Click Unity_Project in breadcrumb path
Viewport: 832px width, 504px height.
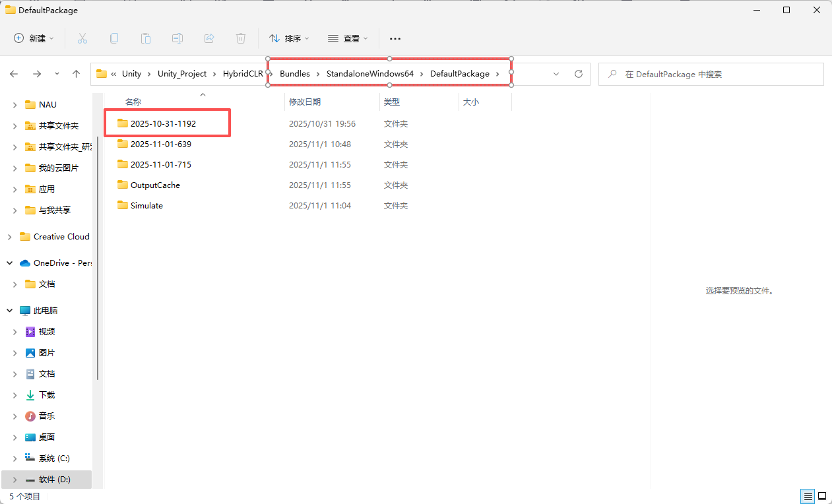(x=182, y=74)
